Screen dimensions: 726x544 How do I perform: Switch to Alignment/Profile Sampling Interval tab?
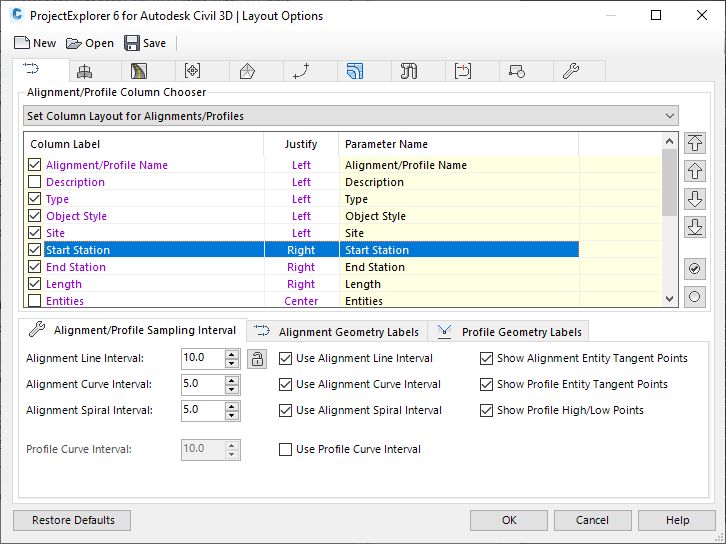pyautogui.click(x=132, y=330)
